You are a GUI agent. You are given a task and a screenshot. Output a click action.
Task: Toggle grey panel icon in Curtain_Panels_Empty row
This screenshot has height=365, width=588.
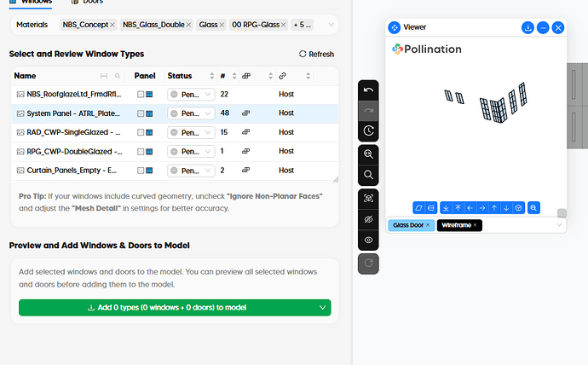point(141,171)
